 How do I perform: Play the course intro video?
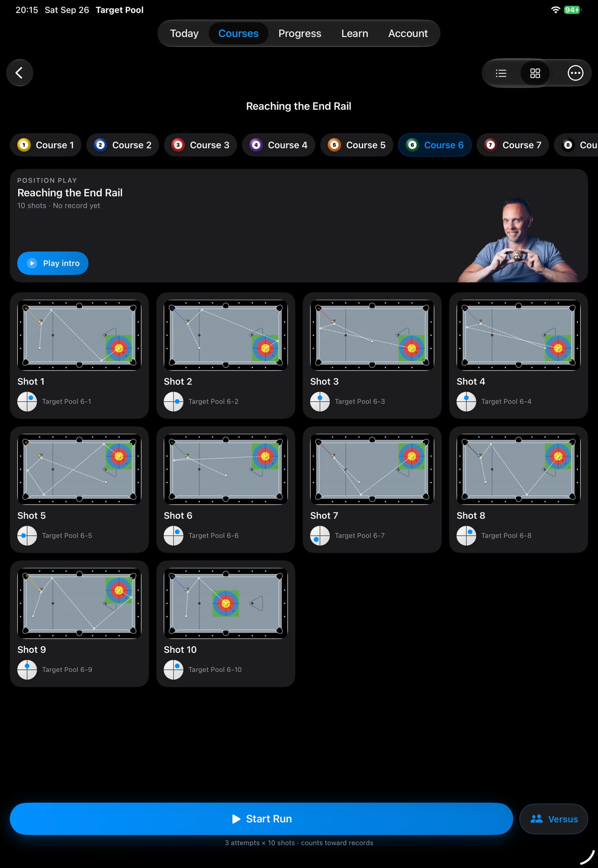click(x=53, y=263)
